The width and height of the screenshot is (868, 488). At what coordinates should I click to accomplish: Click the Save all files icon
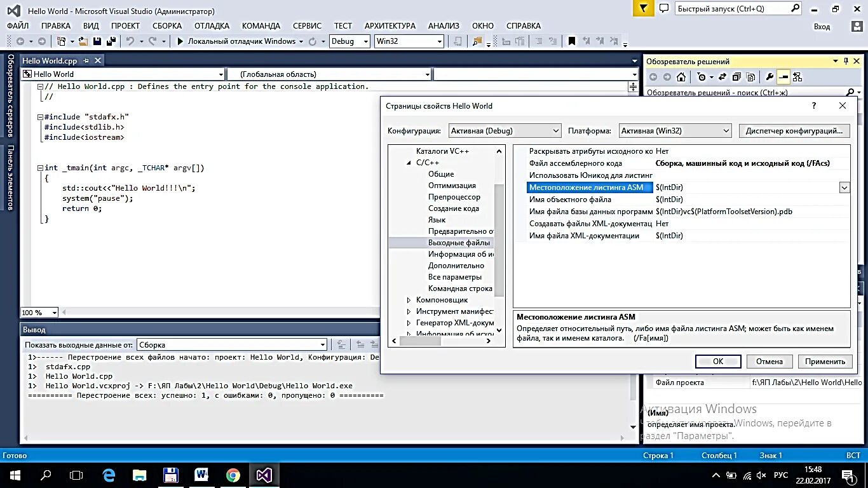[111, 41]
